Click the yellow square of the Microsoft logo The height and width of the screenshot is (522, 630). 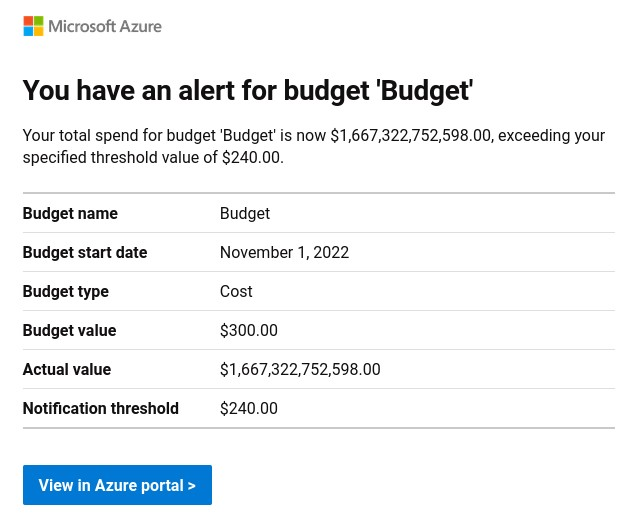(x=39, y=32)
